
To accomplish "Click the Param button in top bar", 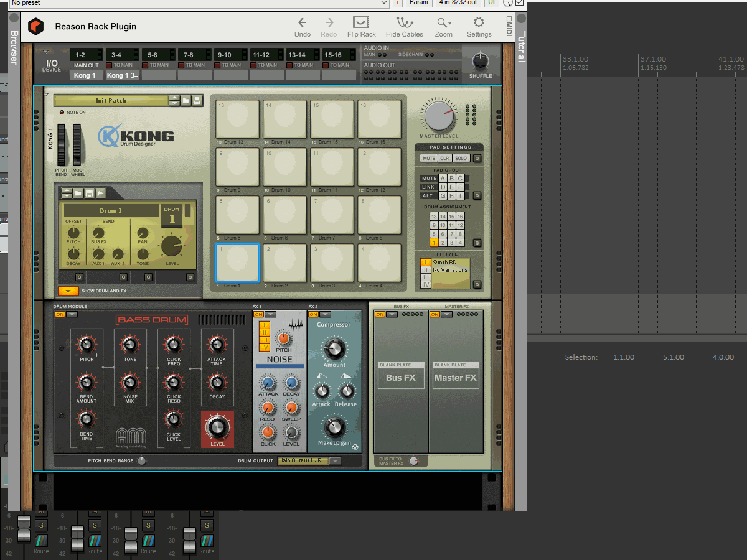I will point(418,2).
